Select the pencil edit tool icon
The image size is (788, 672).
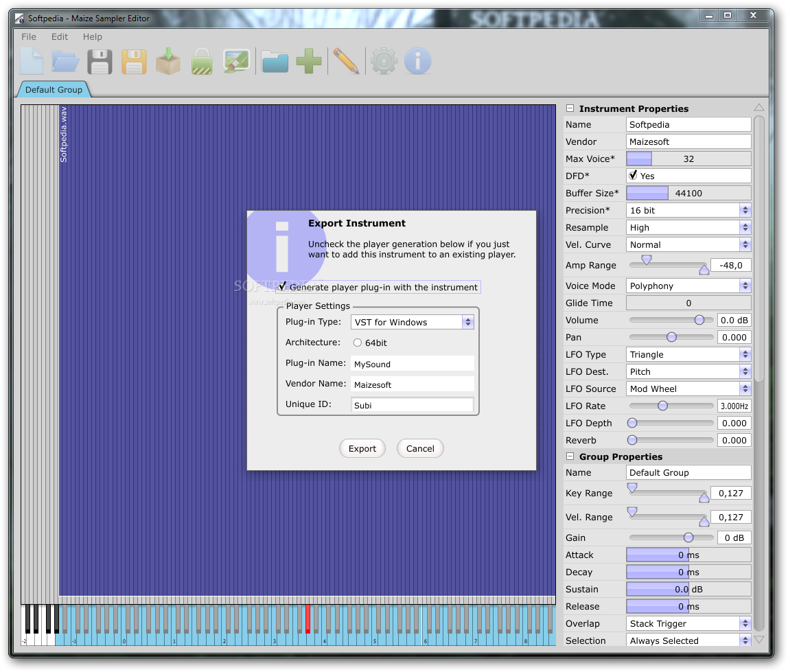(x=346, y=61)
